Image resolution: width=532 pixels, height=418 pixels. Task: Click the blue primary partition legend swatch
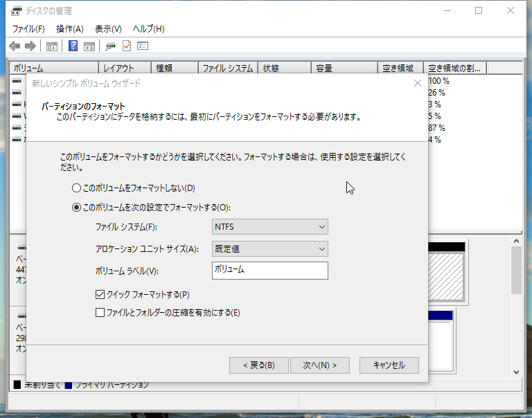[x=69, y=385]
